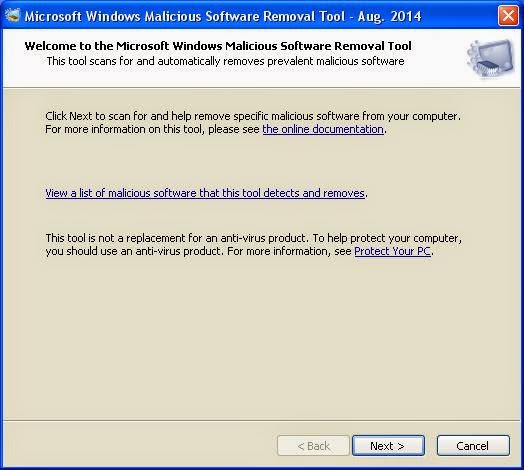
Task: Open the online documentation link
Action: pyautogui.click(x=323, y=129)
